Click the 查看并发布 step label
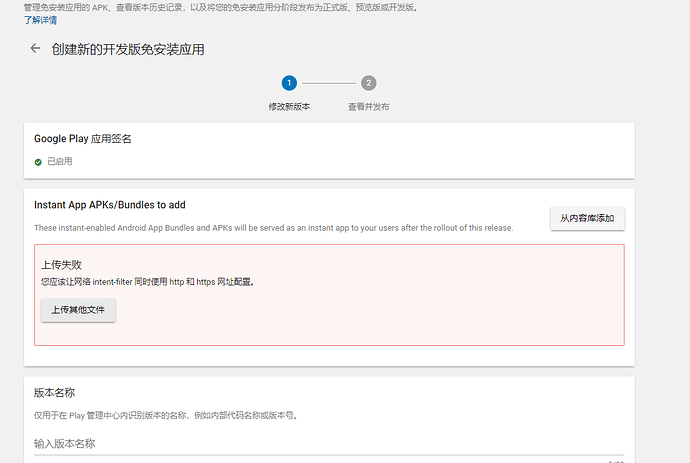 [369, 107]
